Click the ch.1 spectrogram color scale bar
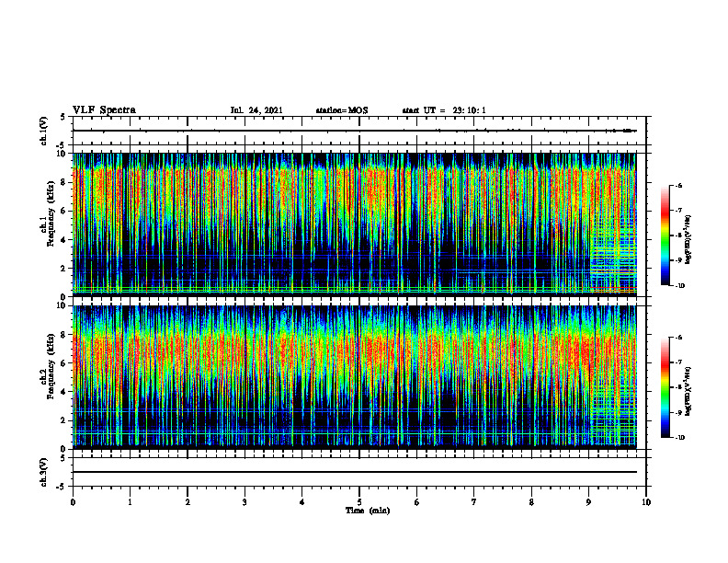728x563 pixels. click(665, 236)
